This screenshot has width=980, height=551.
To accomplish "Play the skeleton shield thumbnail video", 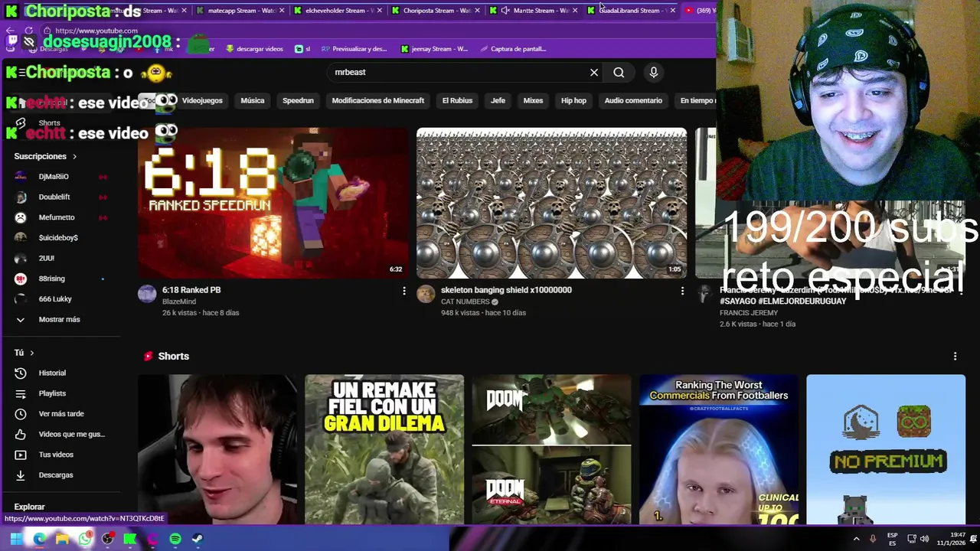I will [x=551, y=203].
